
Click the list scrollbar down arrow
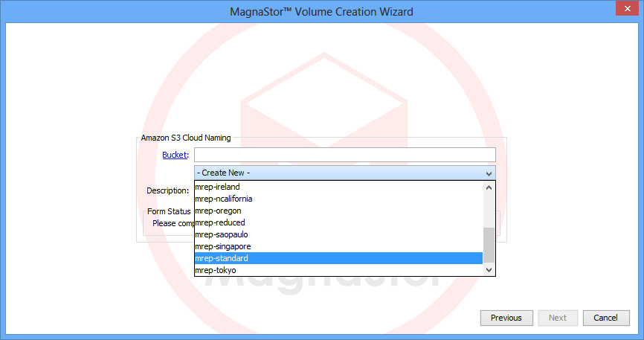coord(489,270)
